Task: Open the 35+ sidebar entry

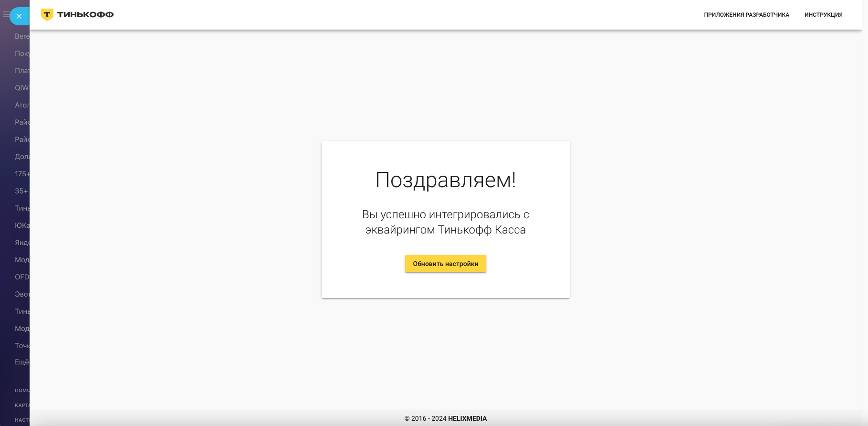Action: pos(21,191)
